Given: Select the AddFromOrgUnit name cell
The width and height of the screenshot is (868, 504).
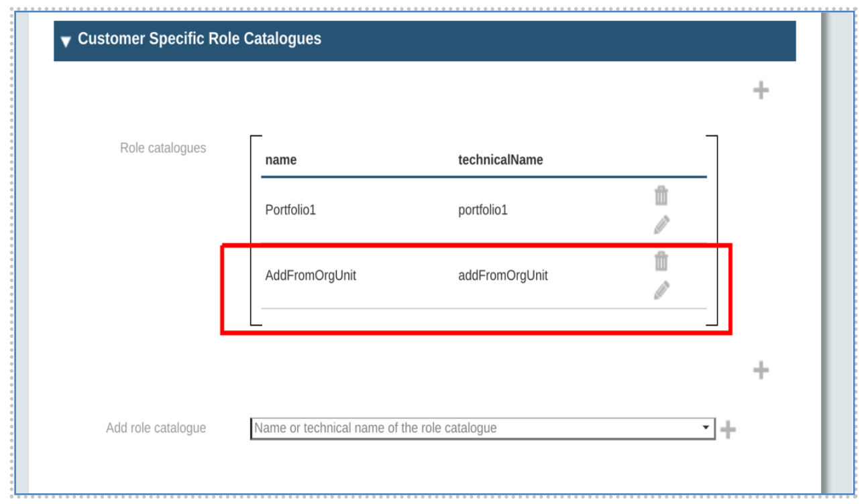Looking at the screenshot, I should coord(311,275).
